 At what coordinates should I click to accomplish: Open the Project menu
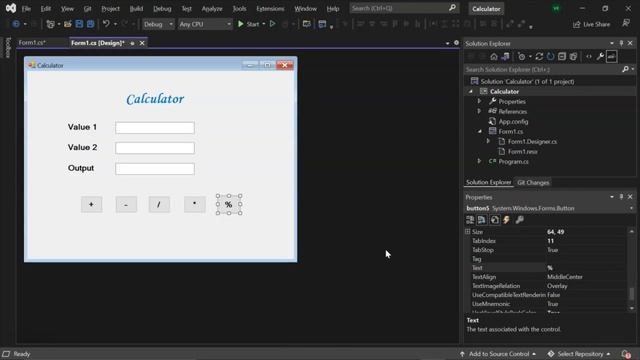(110, 9)
